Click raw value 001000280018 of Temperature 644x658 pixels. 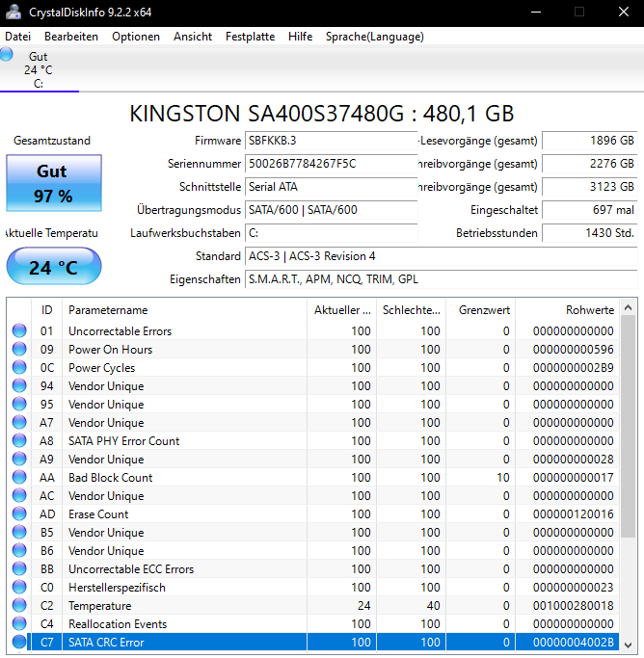point(573,606)
